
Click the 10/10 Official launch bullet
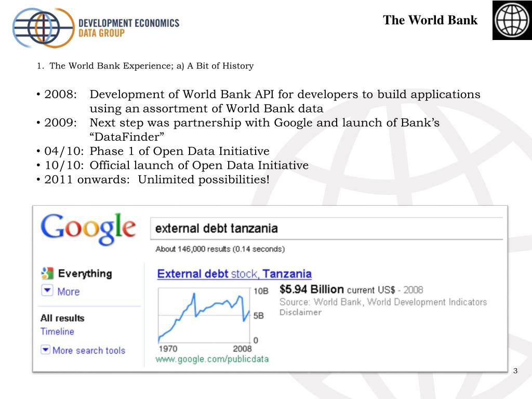(x=172, y=165)
